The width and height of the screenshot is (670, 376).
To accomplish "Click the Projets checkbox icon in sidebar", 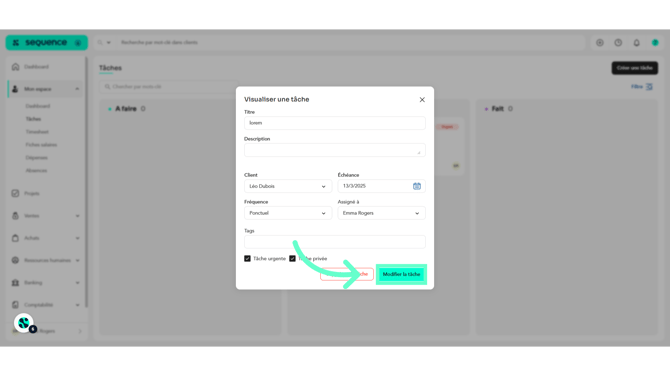I will [x=15, y=193].
